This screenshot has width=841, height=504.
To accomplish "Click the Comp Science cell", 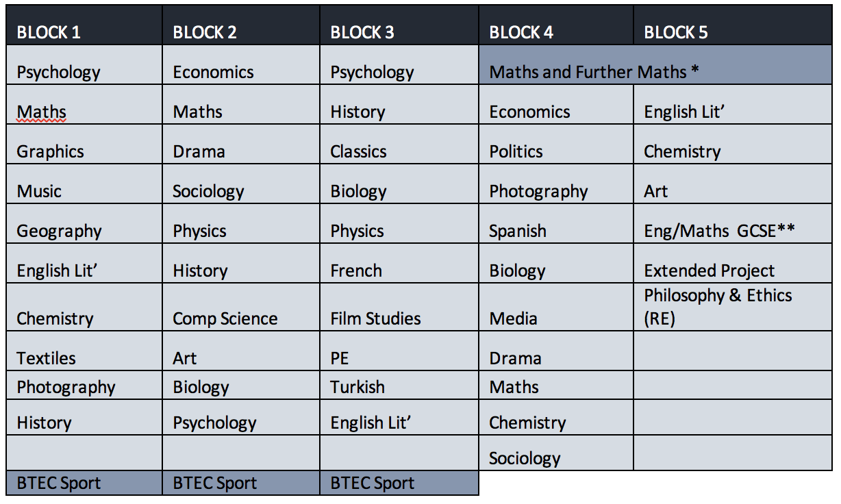I will (225, 318).
